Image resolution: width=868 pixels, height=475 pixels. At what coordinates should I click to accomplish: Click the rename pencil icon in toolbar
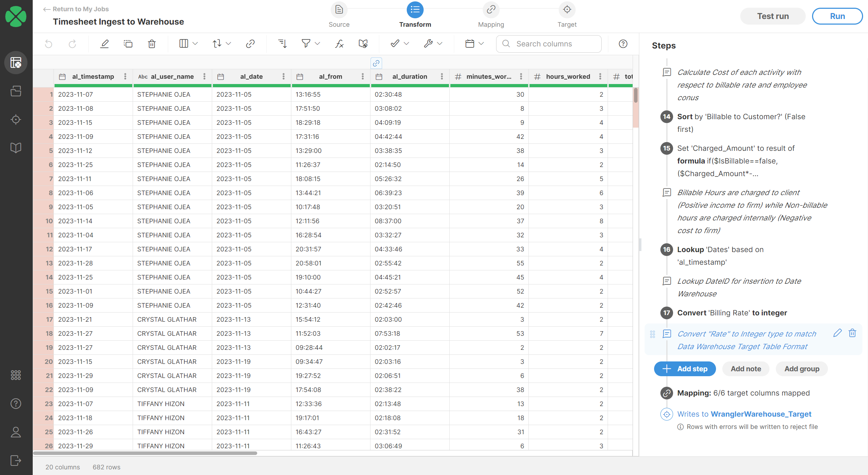(104, 44)
